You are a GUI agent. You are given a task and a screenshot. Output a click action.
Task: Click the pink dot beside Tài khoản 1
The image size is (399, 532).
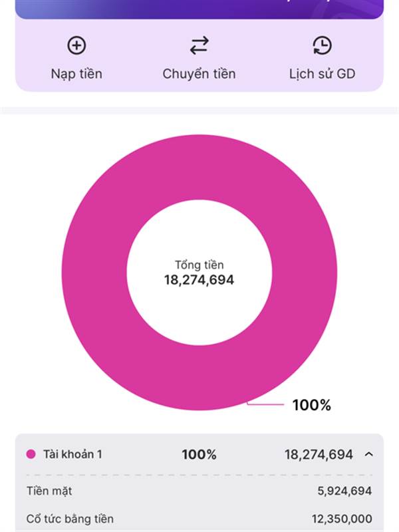tap(31, 454)
